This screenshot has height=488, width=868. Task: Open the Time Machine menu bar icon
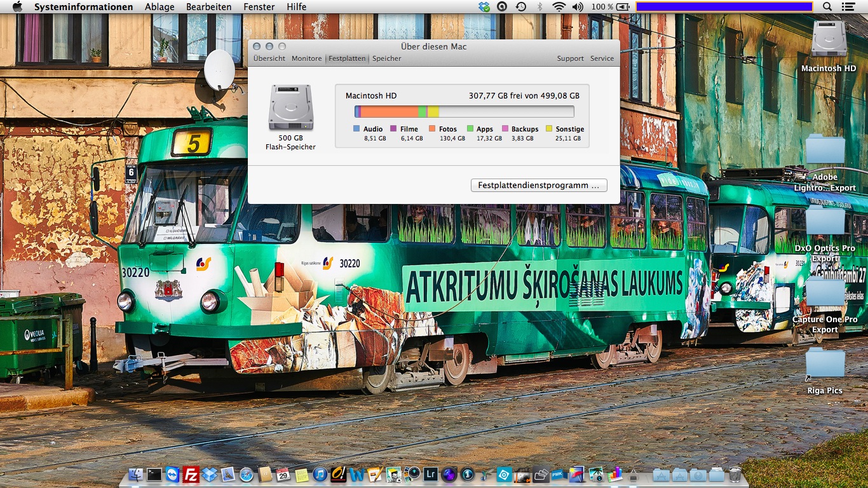(521, 7)
